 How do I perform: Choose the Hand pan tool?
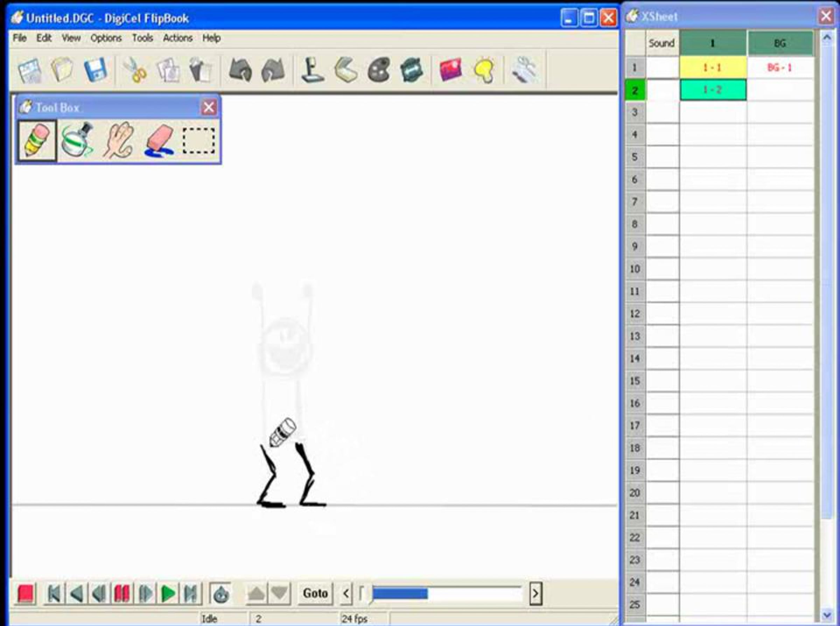[119, 141]
